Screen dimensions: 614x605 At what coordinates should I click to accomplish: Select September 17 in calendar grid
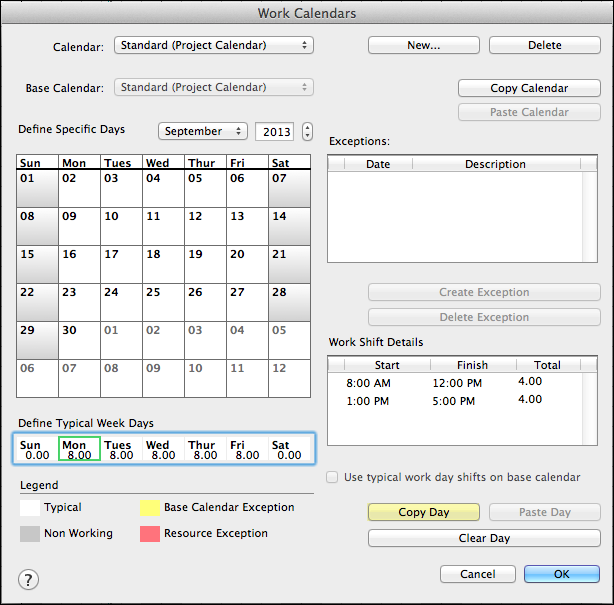122,265
